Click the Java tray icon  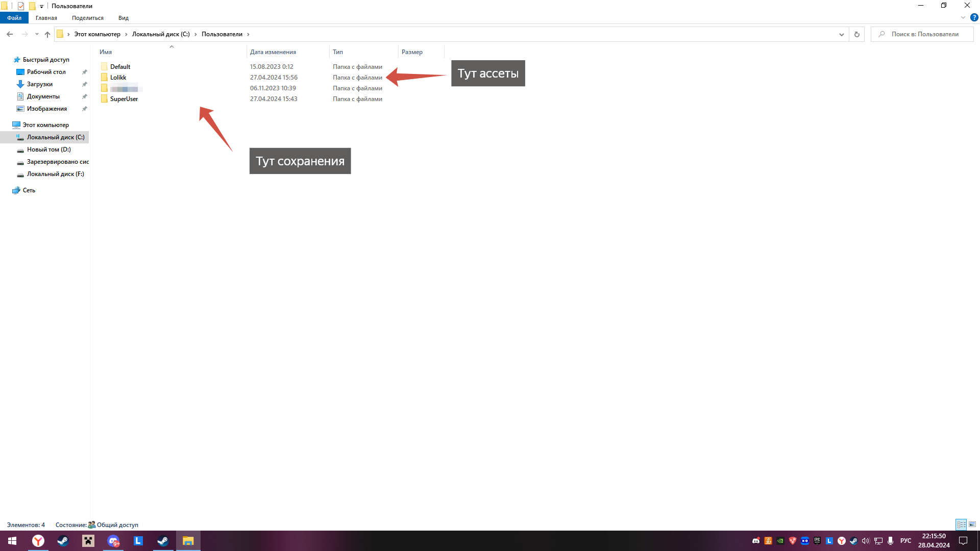coord(768,541)
